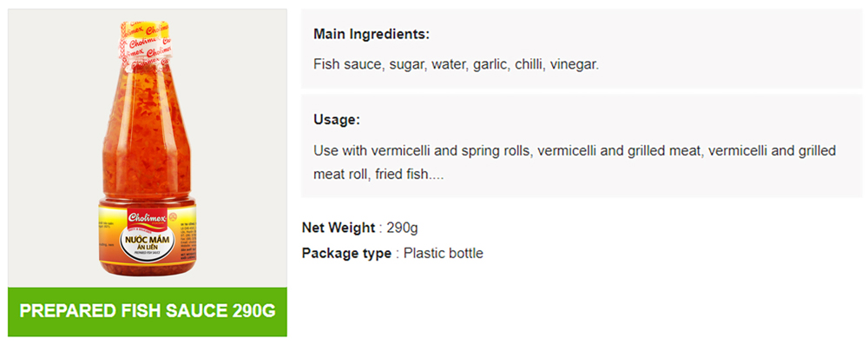Open the fish sauce bottle product image
This screenshot has height=345, width=868.
[x=148, y=148]
